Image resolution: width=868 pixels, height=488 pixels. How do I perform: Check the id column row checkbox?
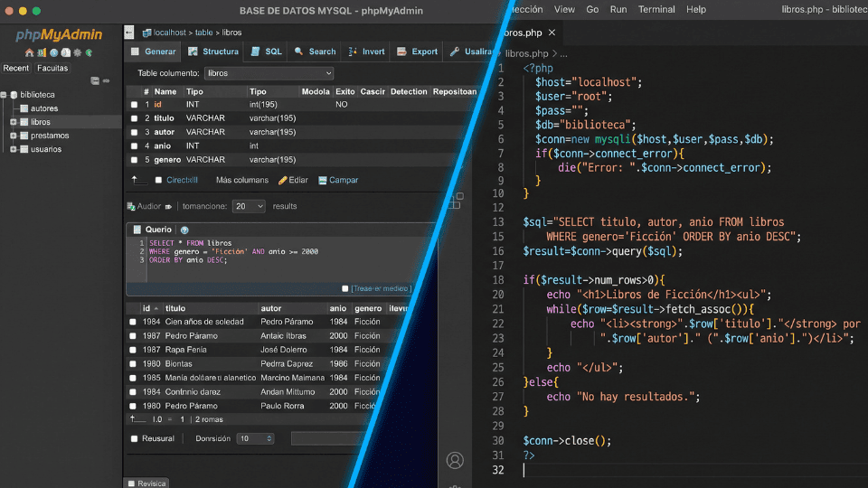[x=134, y=105]
